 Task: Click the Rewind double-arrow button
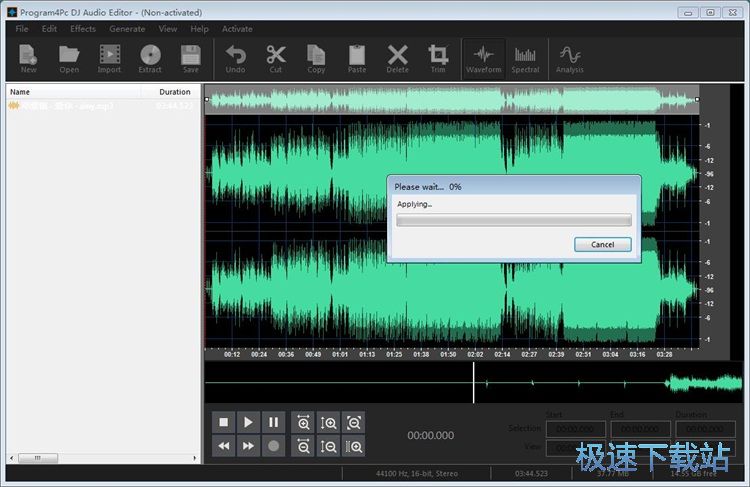[223, 446]
